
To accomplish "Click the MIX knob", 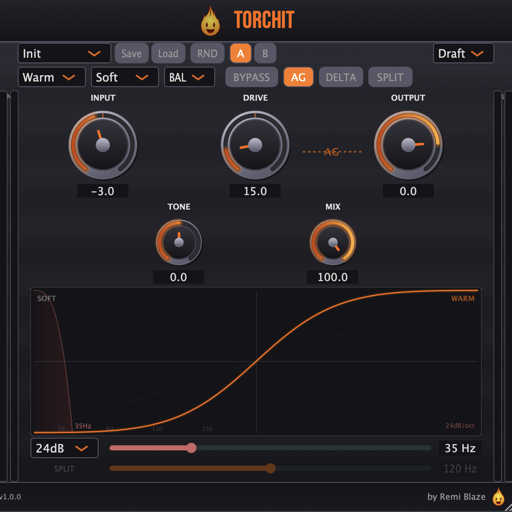I will coord(333,242).
